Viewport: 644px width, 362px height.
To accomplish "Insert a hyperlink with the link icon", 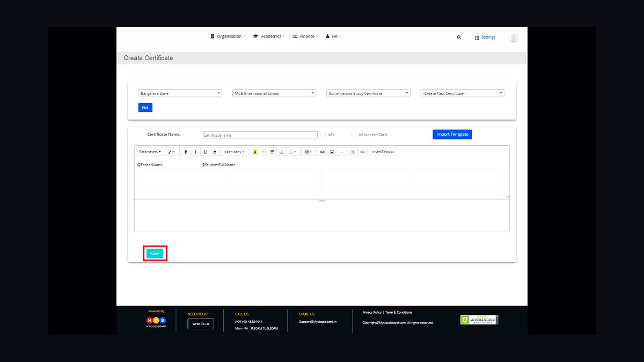I will [x=323, y=152].
